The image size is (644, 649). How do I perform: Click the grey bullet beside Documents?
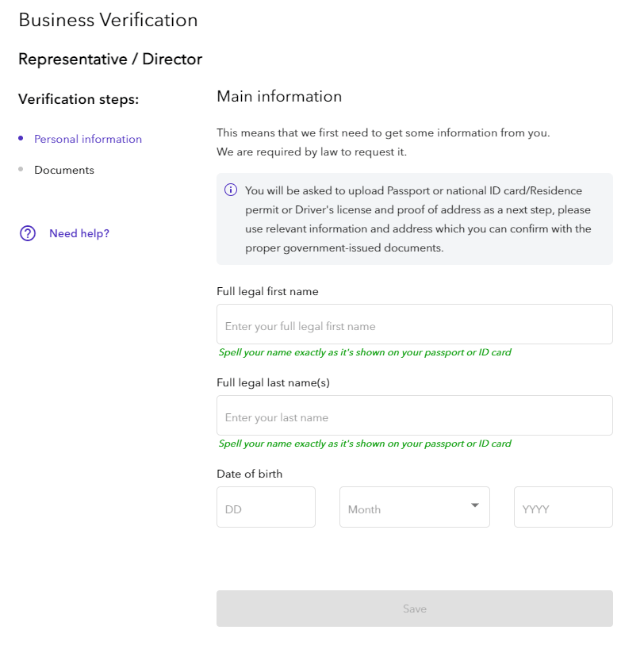[21, 169]
